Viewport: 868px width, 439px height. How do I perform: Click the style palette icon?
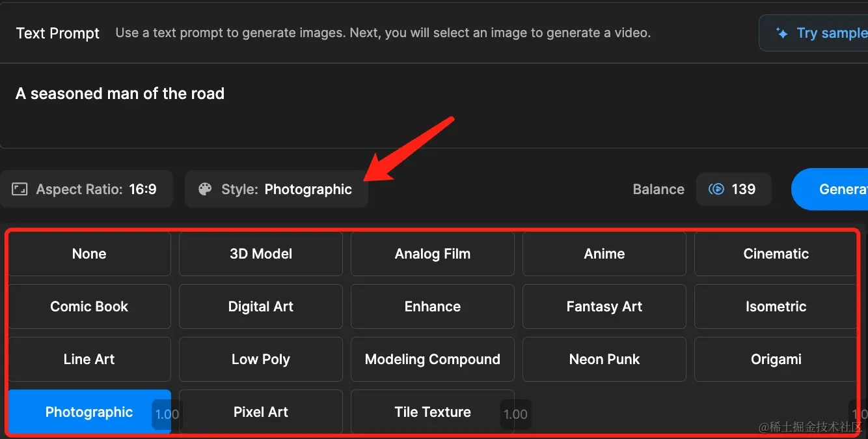(205, 190)
